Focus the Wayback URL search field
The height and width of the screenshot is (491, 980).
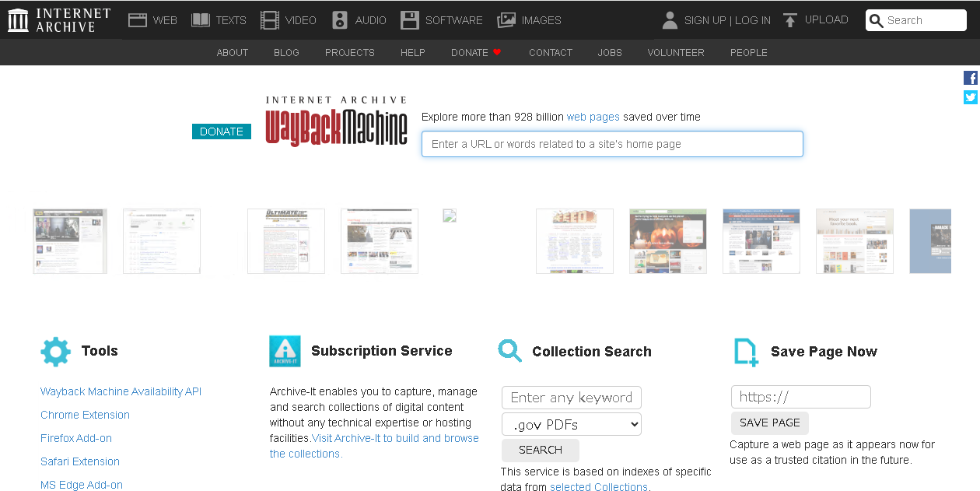coord(612,144)
